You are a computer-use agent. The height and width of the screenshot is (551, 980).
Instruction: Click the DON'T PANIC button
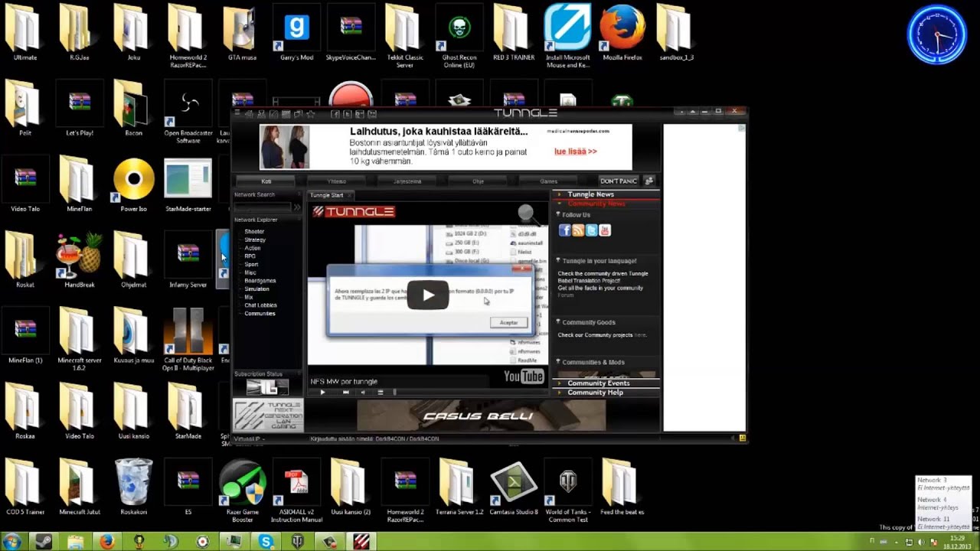(x=619, y=181)
